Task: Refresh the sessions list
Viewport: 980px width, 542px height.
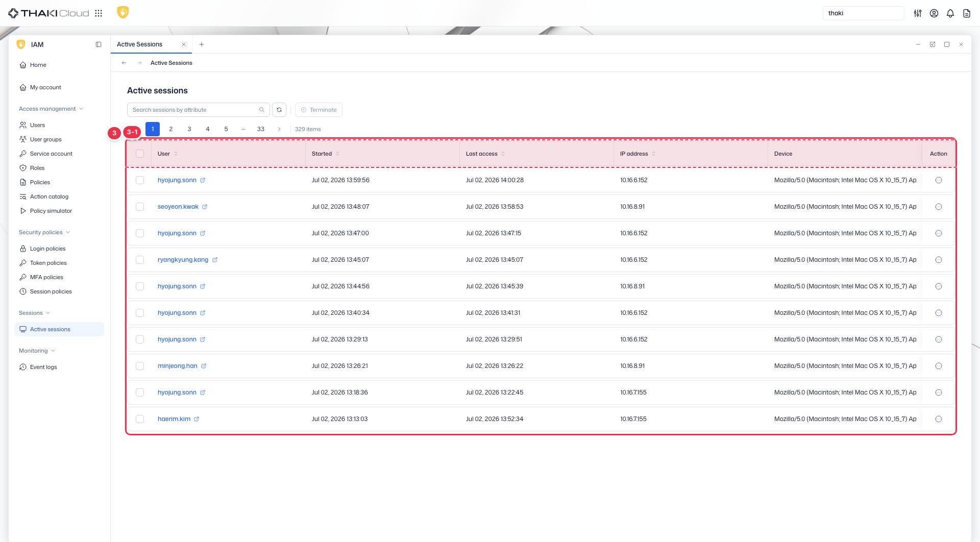Action: 279,110
